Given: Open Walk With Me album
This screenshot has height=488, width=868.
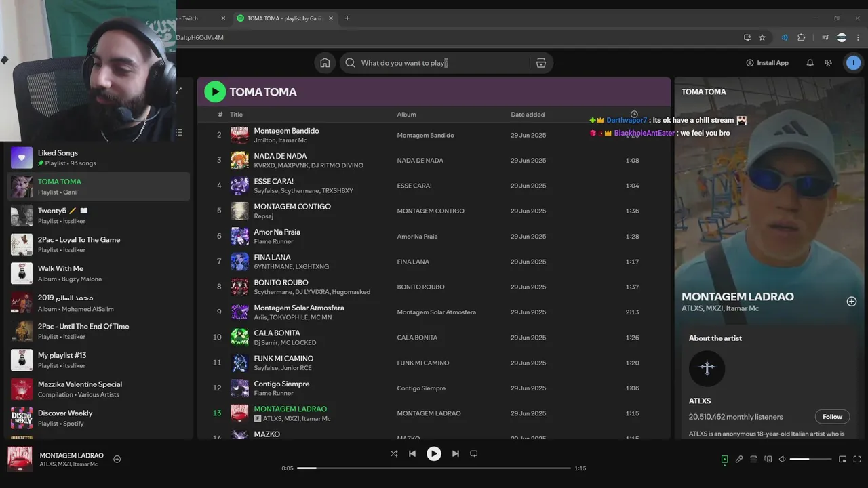Looking at the screenshot, I should (x=98, y=273).
